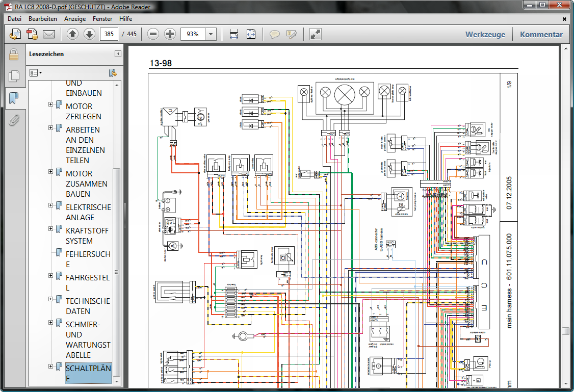Click the email envelope icon
This screenshot has height=392, width=574.
(49, 34)
